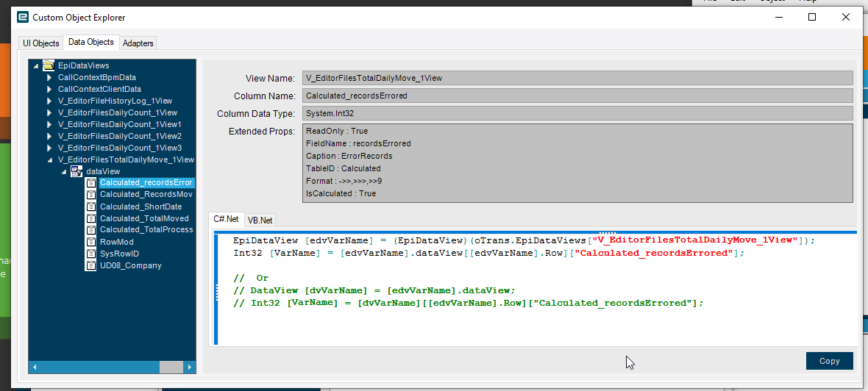
Task: Click the tree horizontal scrollbar thumb
Action: click(x=171, y=367)
